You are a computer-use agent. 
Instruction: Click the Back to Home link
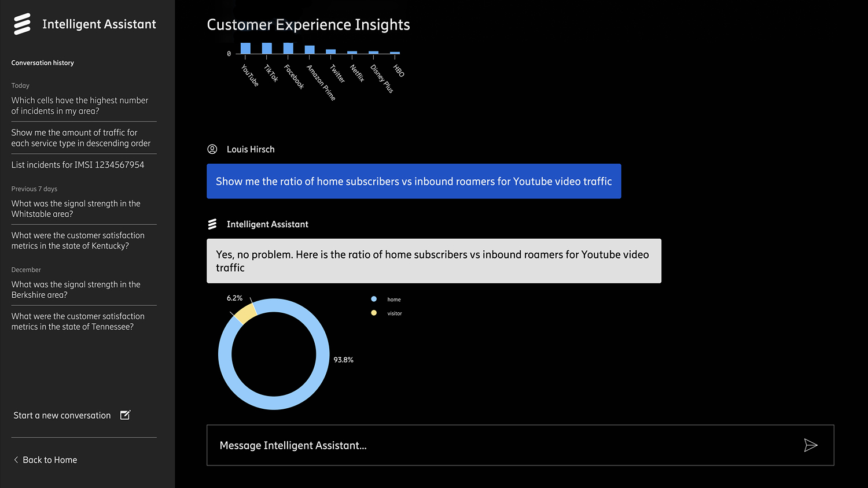(50, 460)
